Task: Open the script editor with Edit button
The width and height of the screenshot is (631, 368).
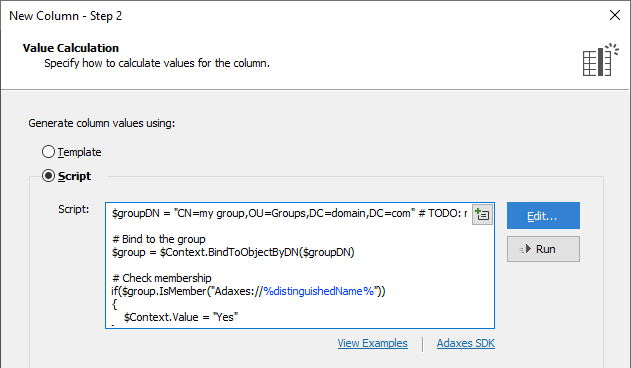Action: pyautogui.click(x=543, y=216)
